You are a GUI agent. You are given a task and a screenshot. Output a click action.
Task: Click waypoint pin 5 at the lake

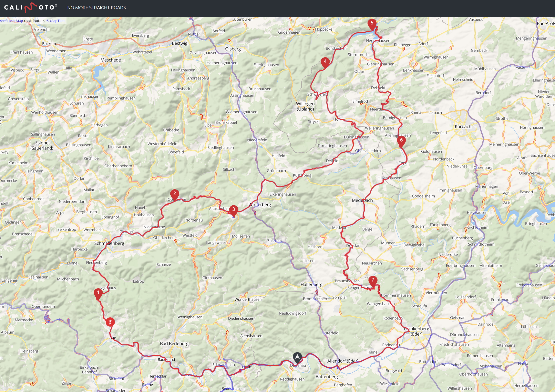click(372, 23)
